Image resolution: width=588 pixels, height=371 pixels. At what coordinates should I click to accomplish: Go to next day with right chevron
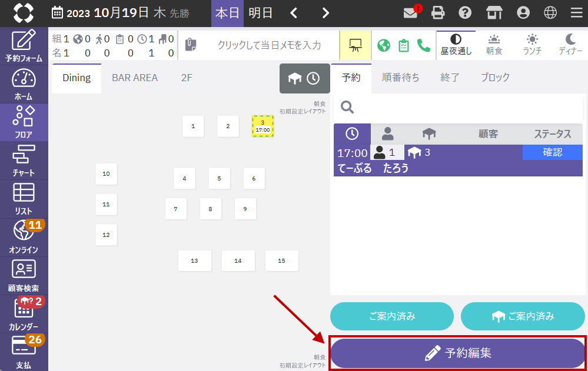point(325,13)
